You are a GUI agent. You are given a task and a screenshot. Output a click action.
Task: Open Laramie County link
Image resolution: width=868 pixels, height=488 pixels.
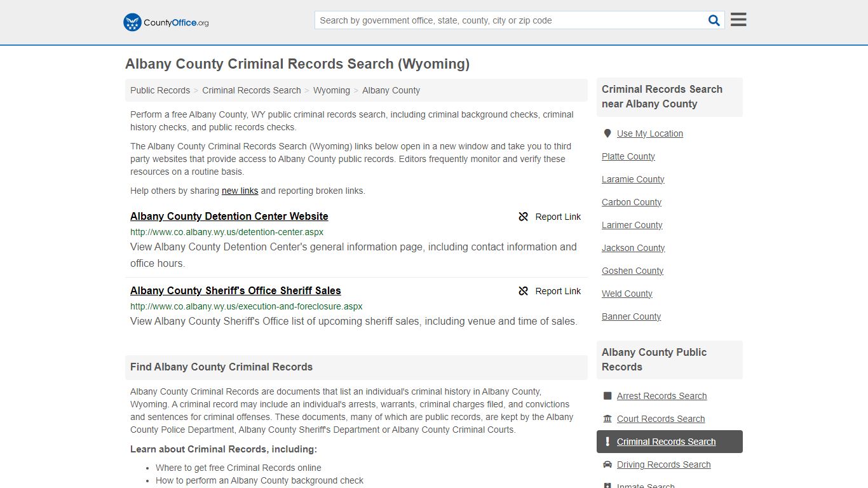point(633,179)
